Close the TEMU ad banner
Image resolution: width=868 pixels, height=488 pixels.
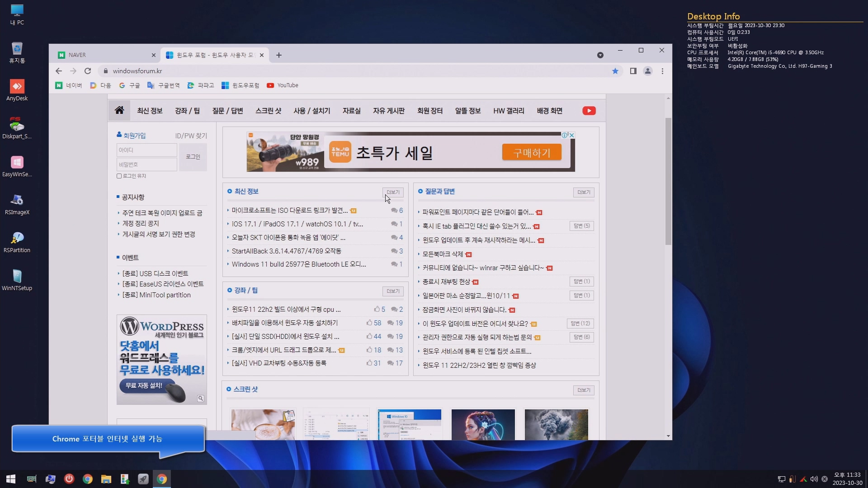click(x=571, y=135)
